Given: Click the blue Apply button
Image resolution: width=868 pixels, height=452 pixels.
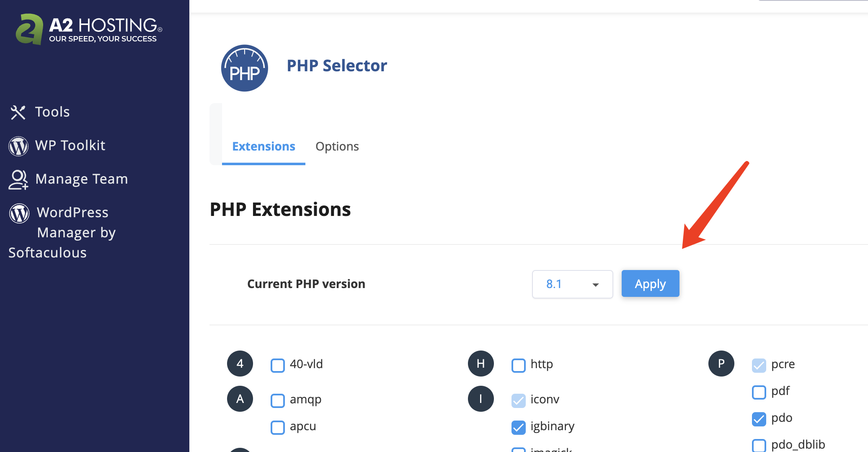Looking at the screenshot, I should [x=650, y=283].
